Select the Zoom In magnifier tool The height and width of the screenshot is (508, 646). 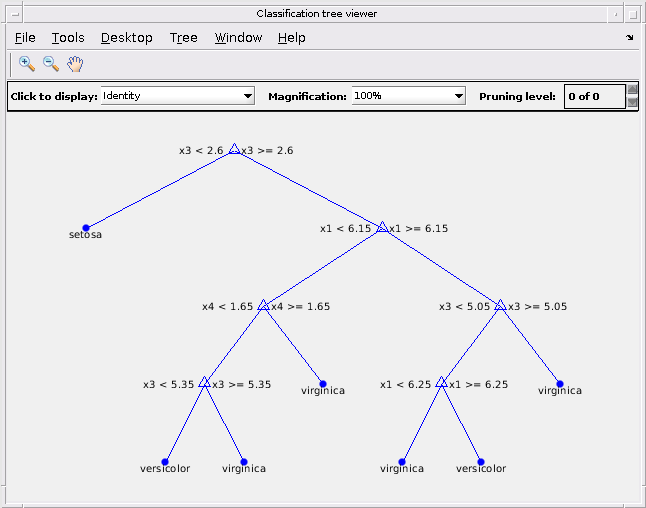click(x=27, y=64)
